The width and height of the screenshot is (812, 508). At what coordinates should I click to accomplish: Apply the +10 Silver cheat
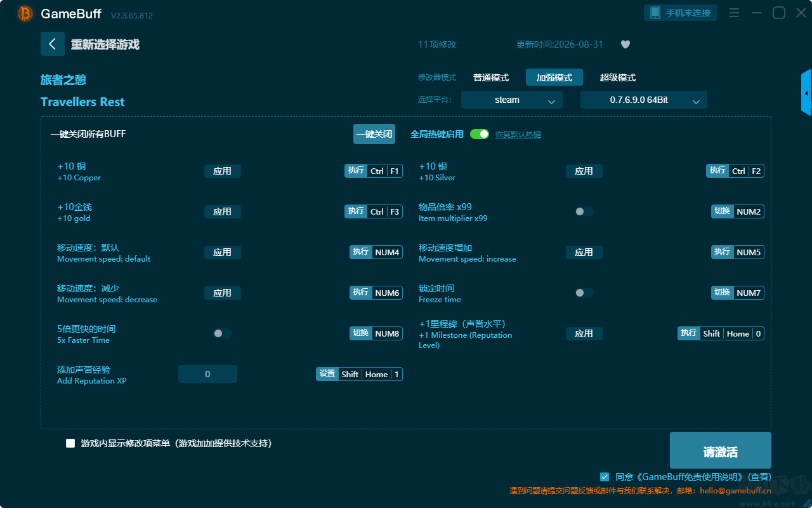(584, 171)
